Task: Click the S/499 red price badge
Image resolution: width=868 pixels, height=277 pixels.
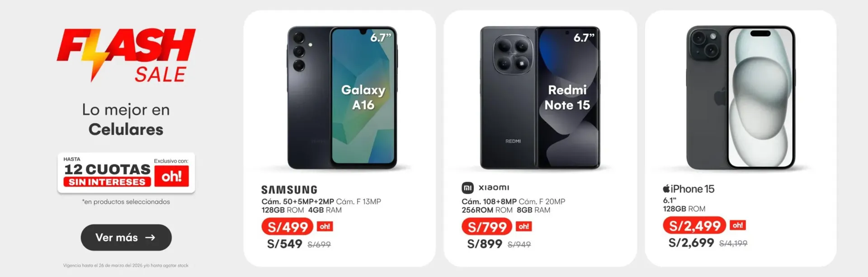Action: point(288,227)
